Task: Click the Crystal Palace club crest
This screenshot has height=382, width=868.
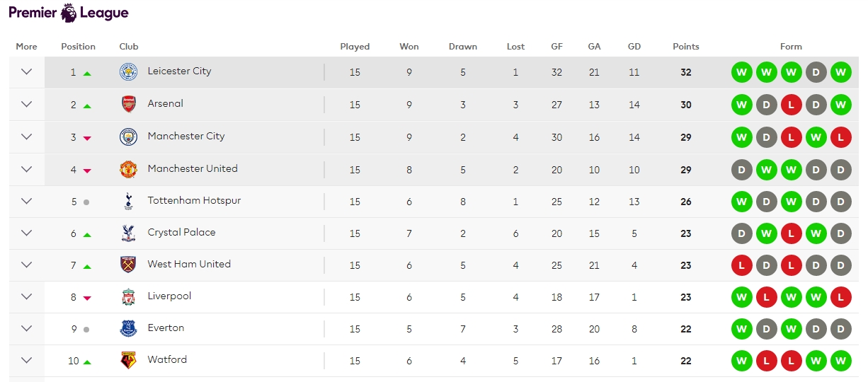Action: pyautogui.click(x=128, y=233)
